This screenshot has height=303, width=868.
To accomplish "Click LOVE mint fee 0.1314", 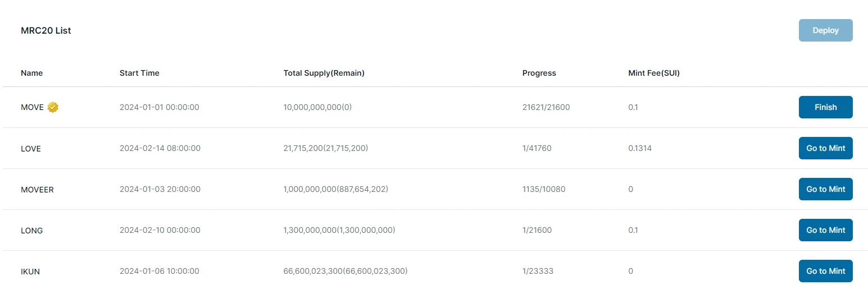I will 640,148.
